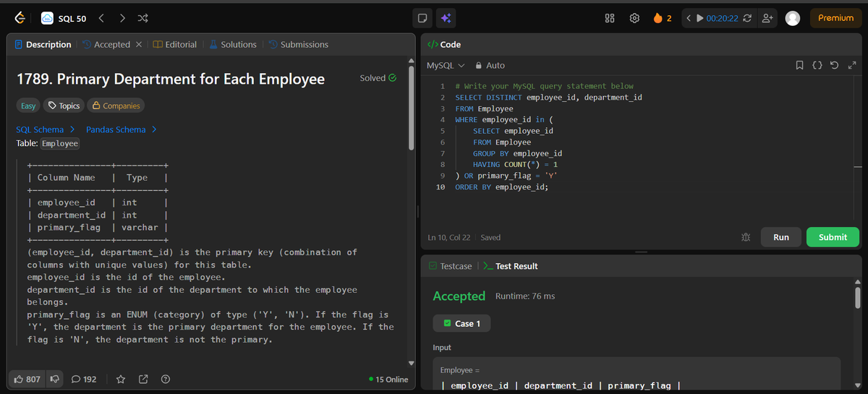Open the Submissions tab
This screenshot has width=868, height=394.
coord(298,44)
